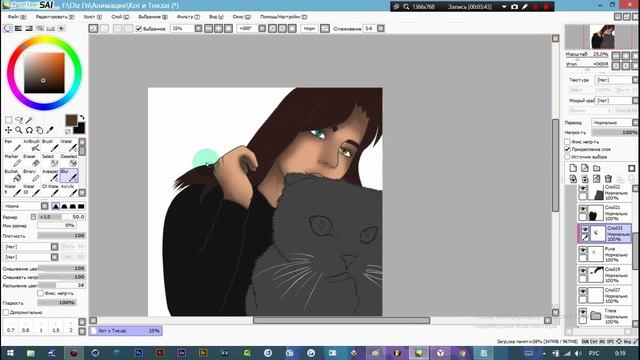Open the Переход blending mode dropdown
This screenshot has width=640, height=360.
tap(615, 122)
